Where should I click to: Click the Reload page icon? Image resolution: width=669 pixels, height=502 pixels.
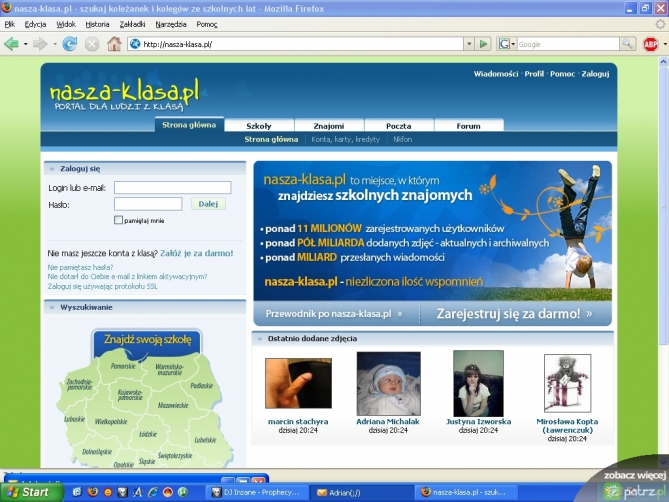69,44
